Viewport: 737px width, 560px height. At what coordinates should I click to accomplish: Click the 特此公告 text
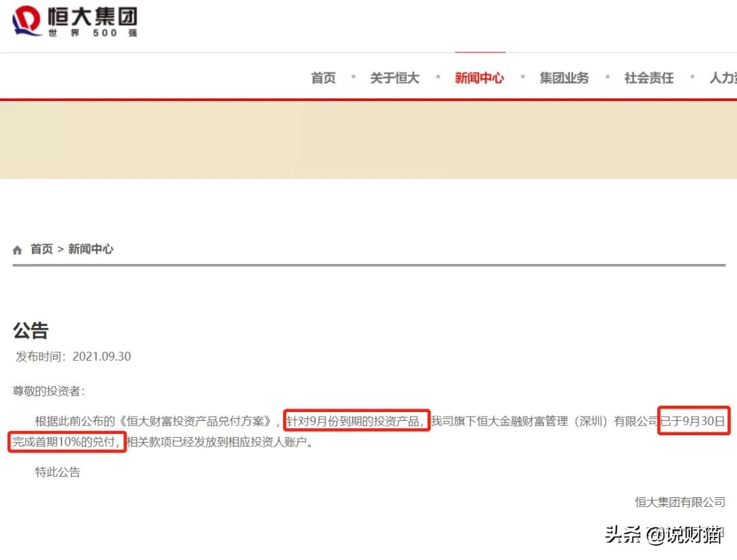coord(56,471)
